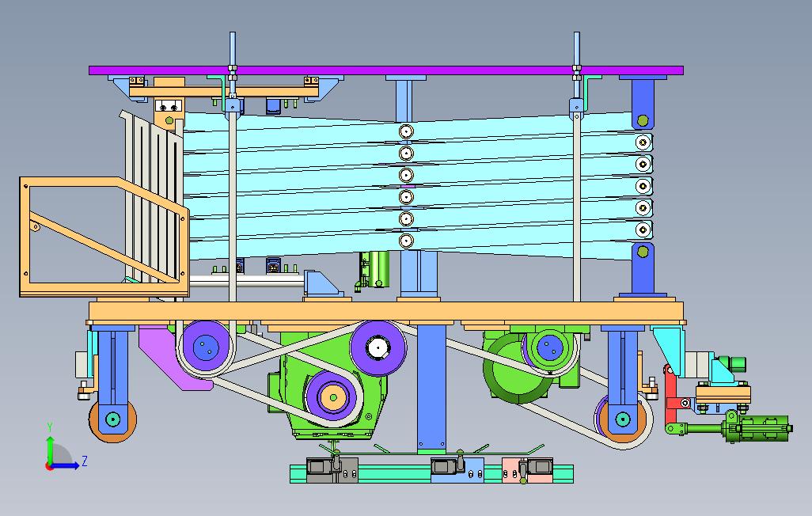This screenshot has height=516, width=812.
Task: Click the green Y axis of the triad
Action: point(50,451)
